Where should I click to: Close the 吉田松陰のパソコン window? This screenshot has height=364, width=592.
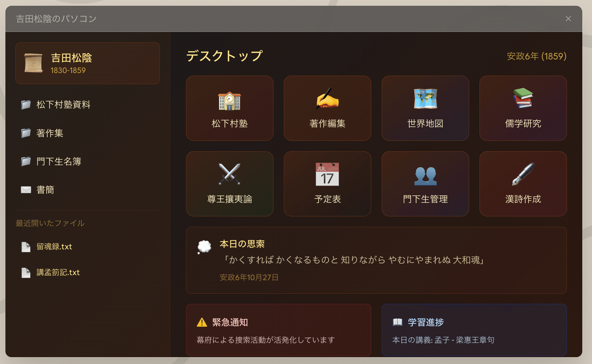click(568, 19)
